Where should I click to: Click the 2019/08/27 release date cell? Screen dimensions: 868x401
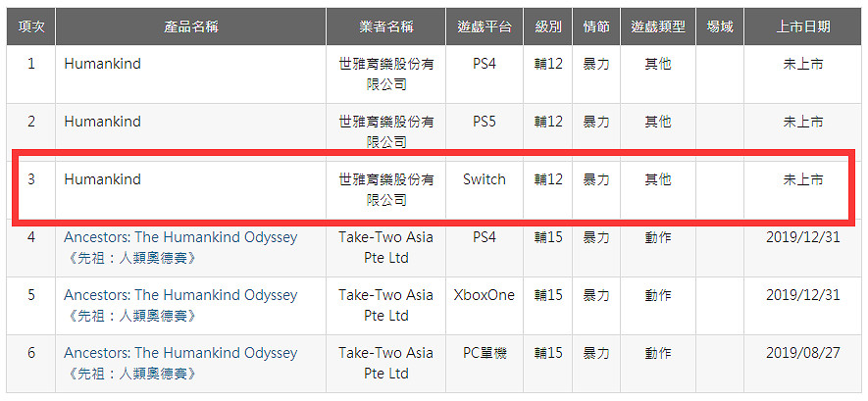coord(802,353)
